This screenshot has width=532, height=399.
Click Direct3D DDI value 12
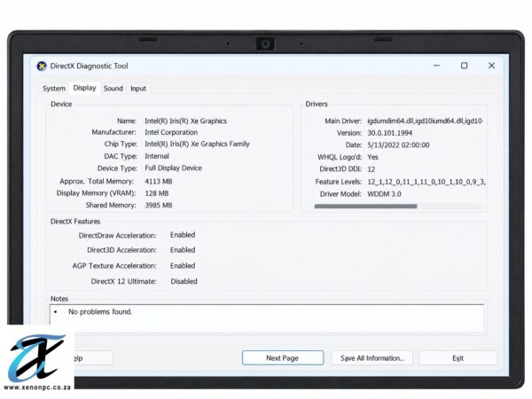click(x=372, y=169)
